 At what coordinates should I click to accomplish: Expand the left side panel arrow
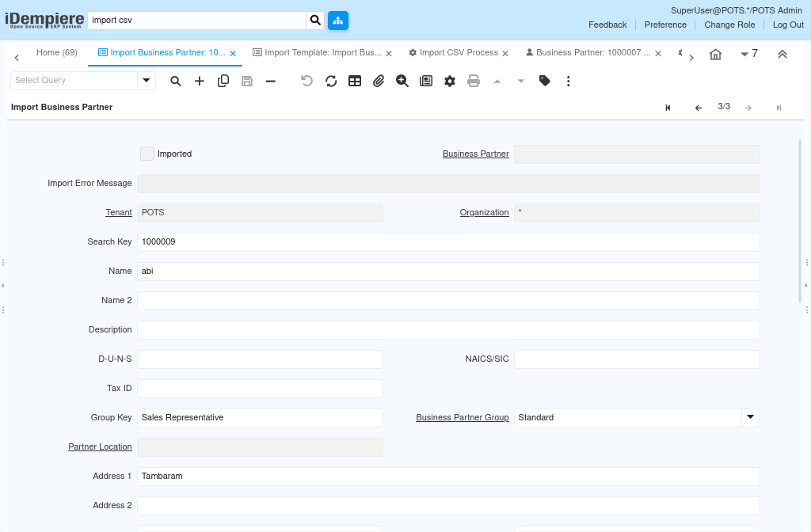tap(3, 285)
